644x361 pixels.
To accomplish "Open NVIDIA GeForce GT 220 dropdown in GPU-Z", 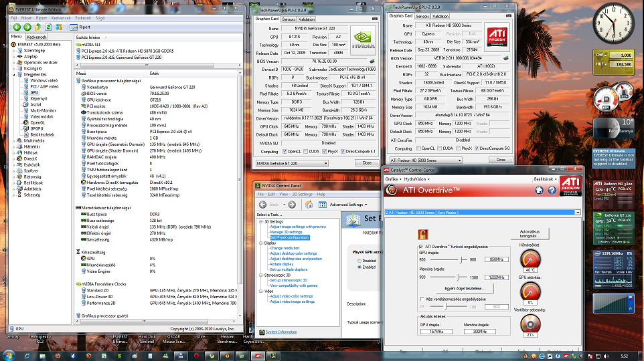I will click(x=292, y=163).
